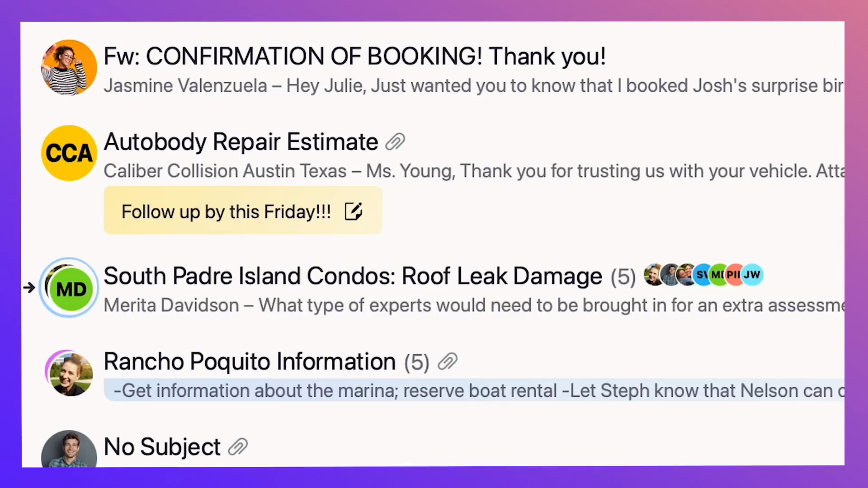868x488 pixels.
Task: Click the JW participant avatar
Action: tap(752, 275)
